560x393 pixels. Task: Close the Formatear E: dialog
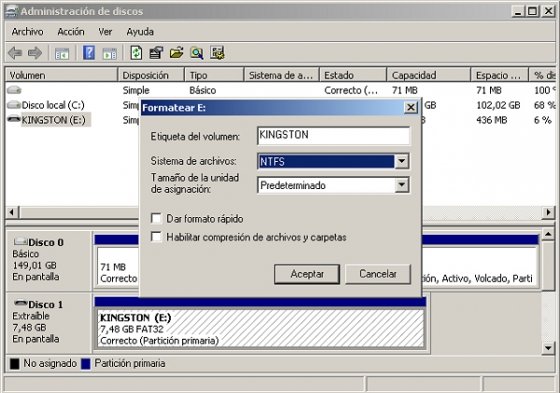coord(411,108)
